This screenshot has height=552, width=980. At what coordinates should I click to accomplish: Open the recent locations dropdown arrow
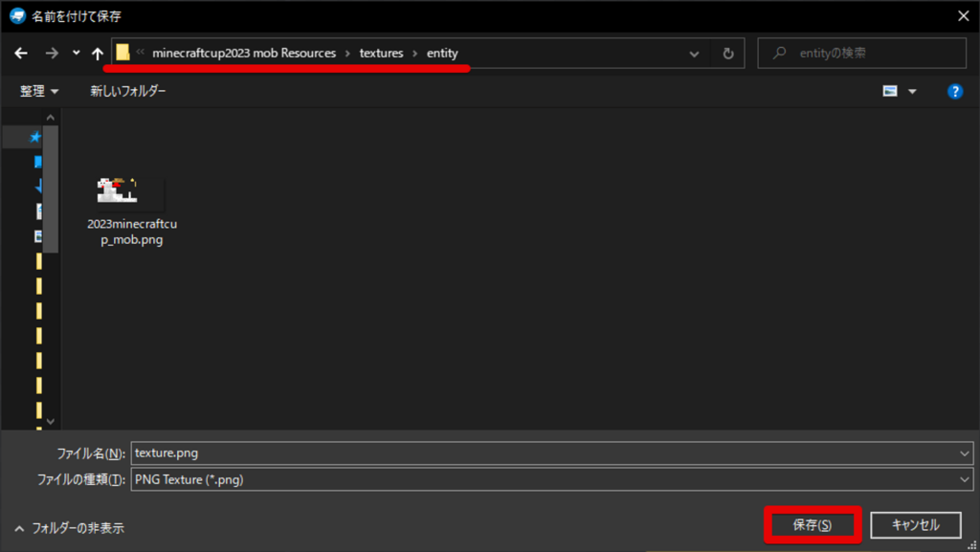click(x=76, y=54)
